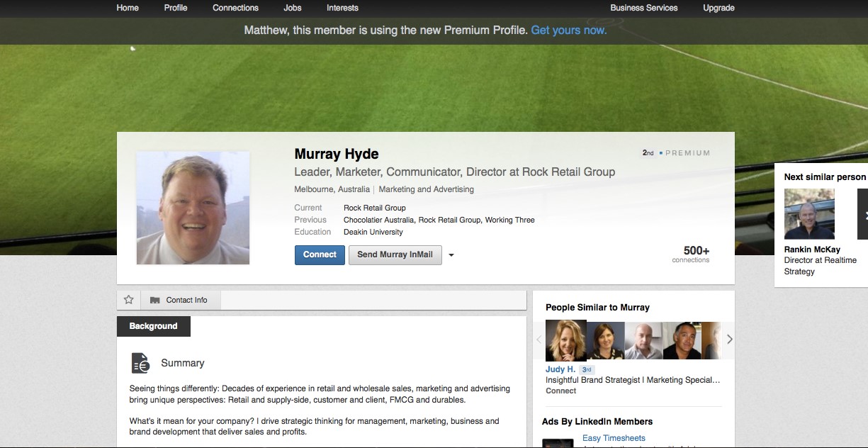
Task: Click Ads By LinkedIn Members heading
Action: pyautogui.click(x=597, y=422)
